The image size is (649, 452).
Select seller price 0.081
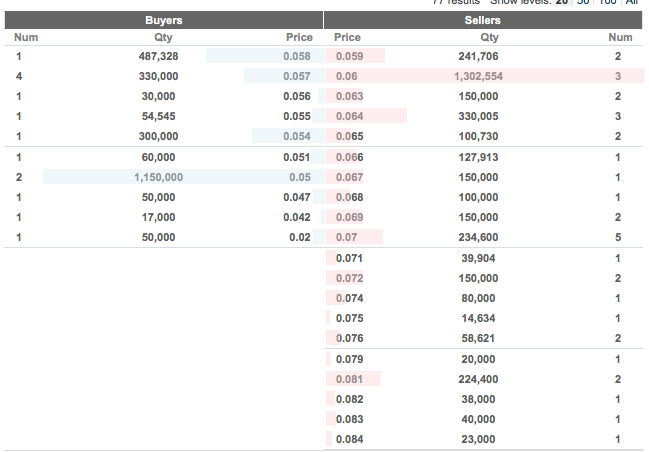click(x=350, y=379)
